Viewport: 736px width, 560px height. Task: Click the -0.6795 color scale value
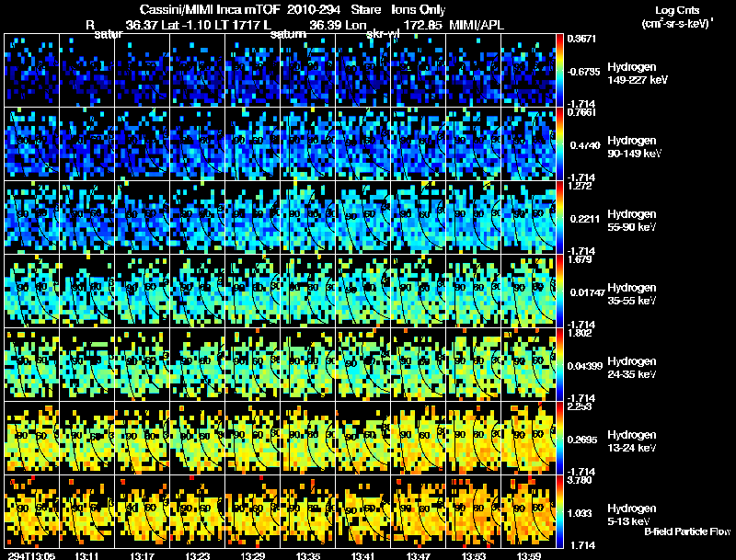582,72
